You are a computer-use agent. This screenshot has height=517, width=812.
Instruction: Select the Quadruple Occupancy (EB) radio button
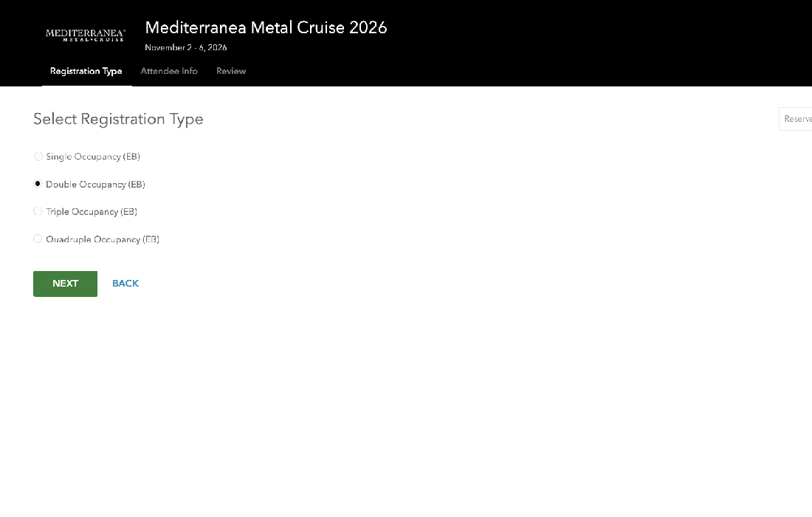(x=38, y=239)
